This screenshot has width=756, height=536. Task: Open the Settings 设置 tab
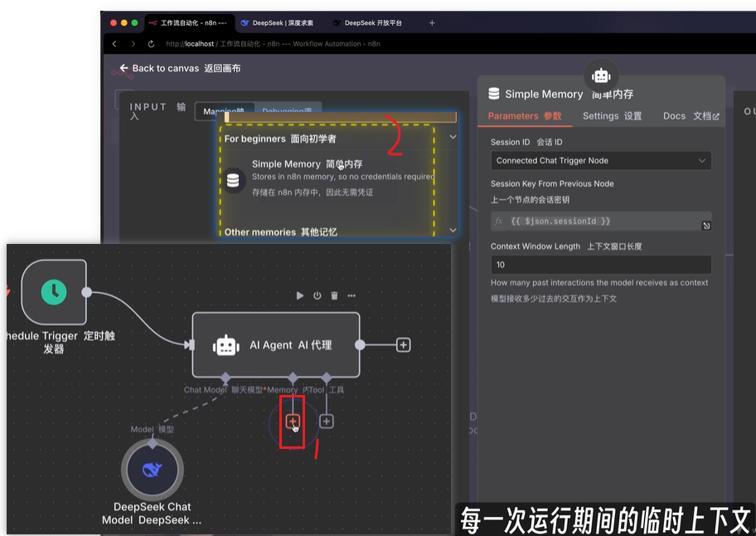(x=612, y=116)
